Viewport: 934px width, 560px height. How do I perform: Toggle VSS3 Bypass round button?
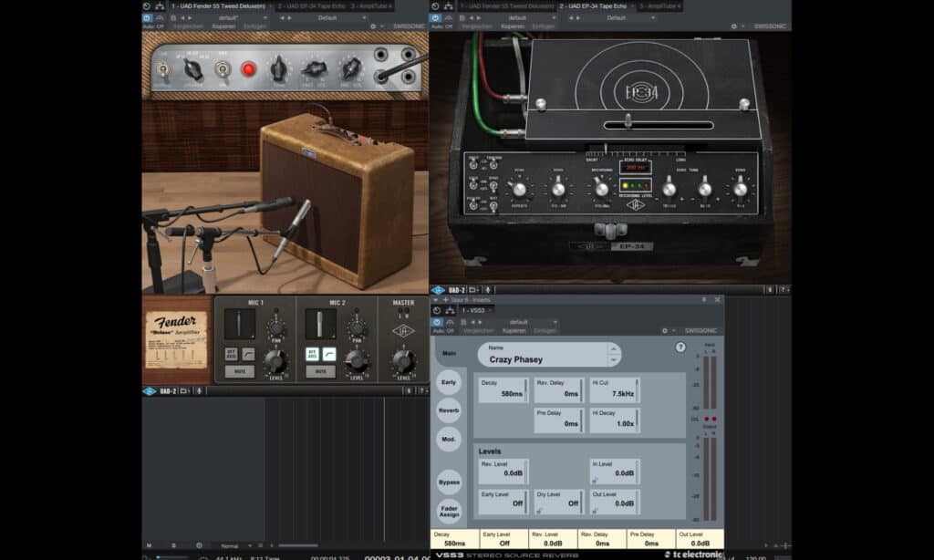coord(449,482)
